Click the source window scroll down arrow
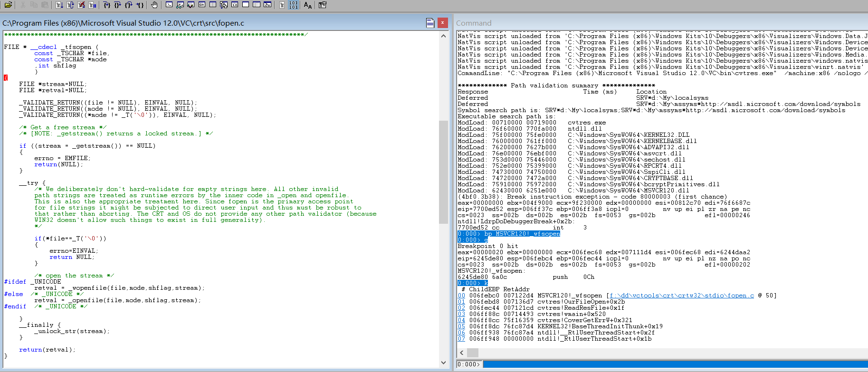The width and height of the screenshot is (868, 372). [x=443, y=362]
